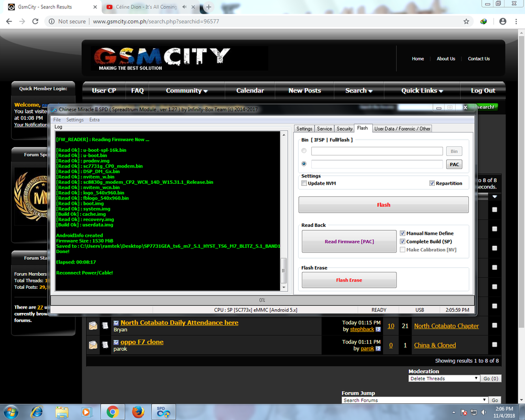525x420 pixels.
Task: Click the Not secure site info icon
Action: 51,22
